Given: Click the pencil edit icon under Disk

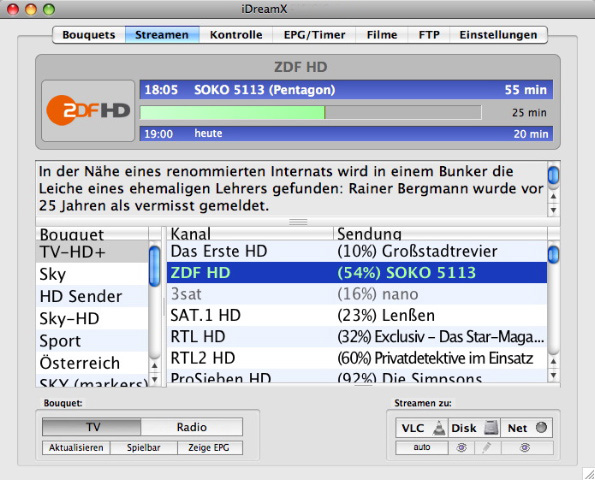Looking at the screenshot, I should pyautogui.click(x=487, y=448).
